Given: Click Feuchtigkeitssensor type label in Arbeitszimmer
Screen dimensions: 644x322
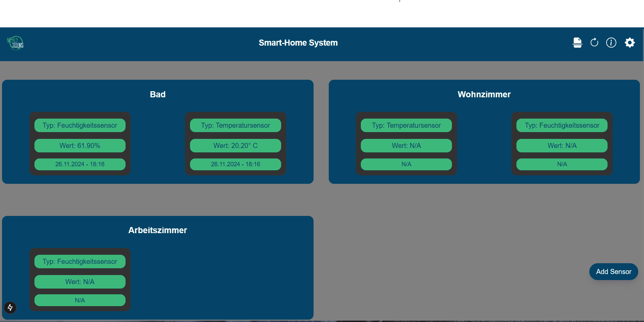Looking at the screenshot, I should (80, 262).
